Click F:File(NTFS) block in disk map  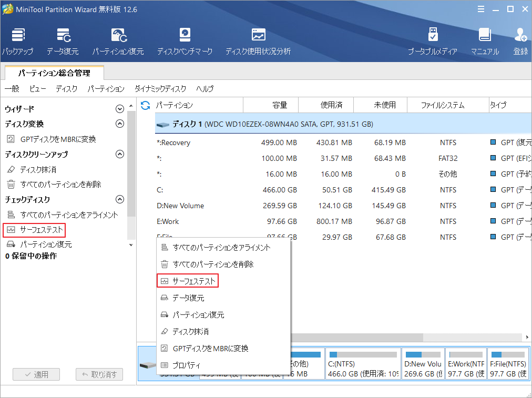(x=508, y=364)
